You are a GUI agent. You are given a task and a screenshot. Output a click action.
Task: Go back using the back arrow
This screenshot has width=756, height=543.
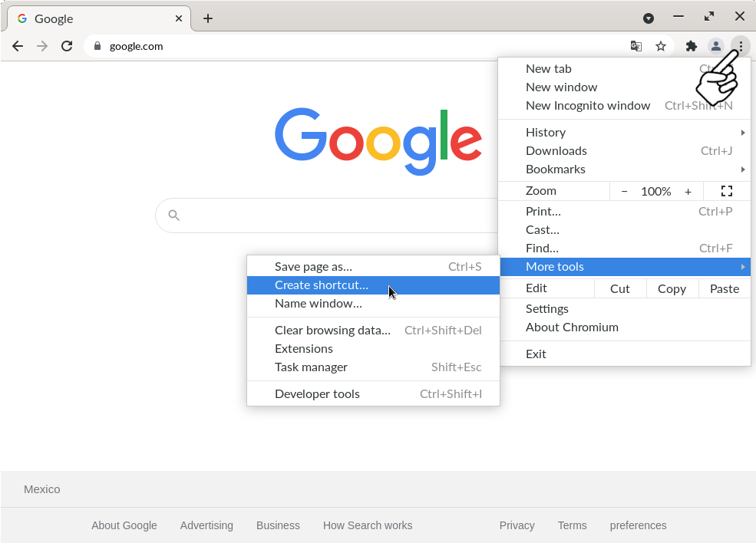[x=18, y=46]
